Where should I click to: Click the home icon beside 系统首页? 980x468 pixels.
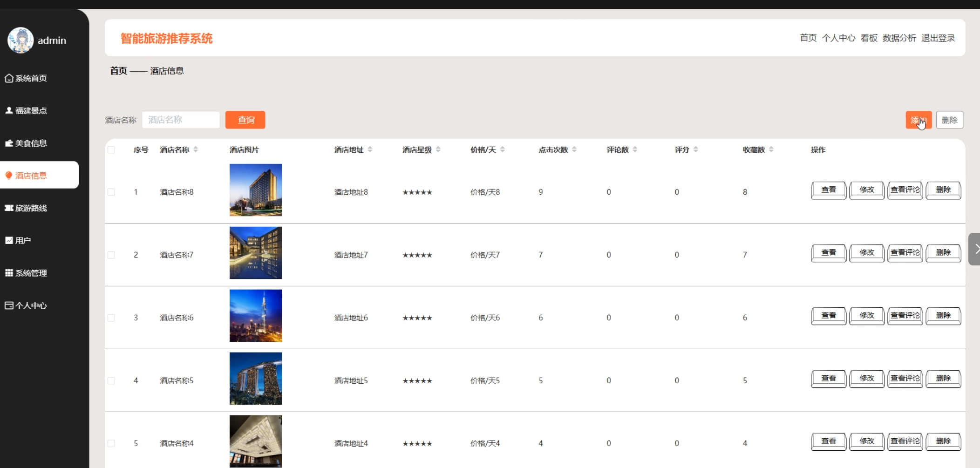(x=9, y=78)
